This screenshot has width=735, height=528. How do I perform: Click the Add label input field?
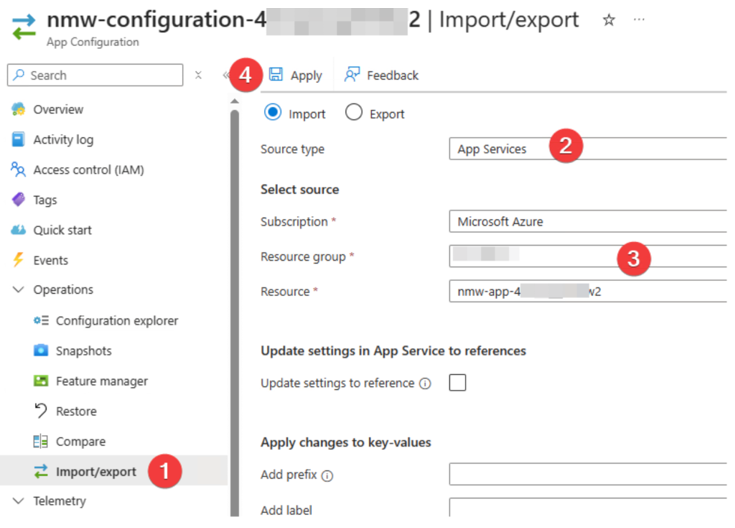click(588, 508)
